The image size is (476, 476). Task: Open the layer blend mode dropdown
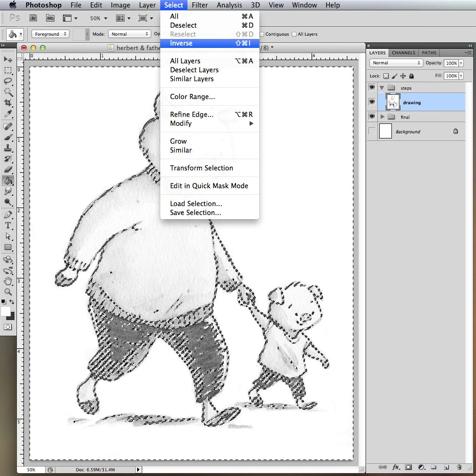pos(396,63)
